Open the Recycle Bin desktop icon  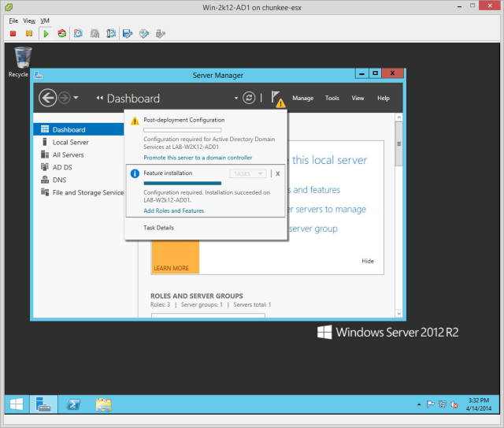coord(22,61)
